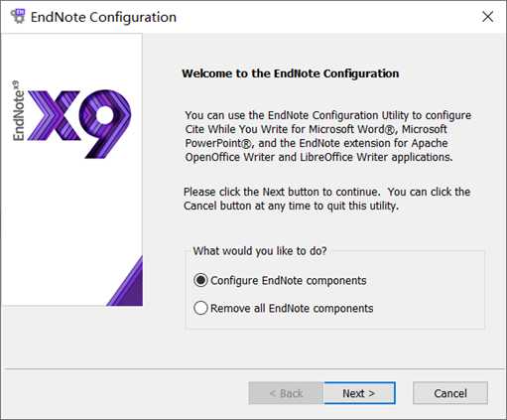Click the 'EndNote Configuration' title bar text

pos(103,17)
